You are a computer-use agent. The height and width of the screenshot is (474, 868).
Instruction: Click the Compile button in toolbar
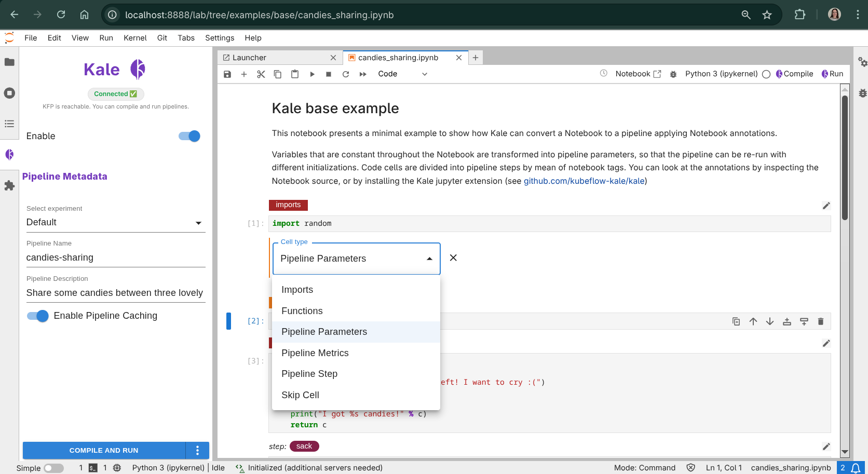click(x=795, y=74)
